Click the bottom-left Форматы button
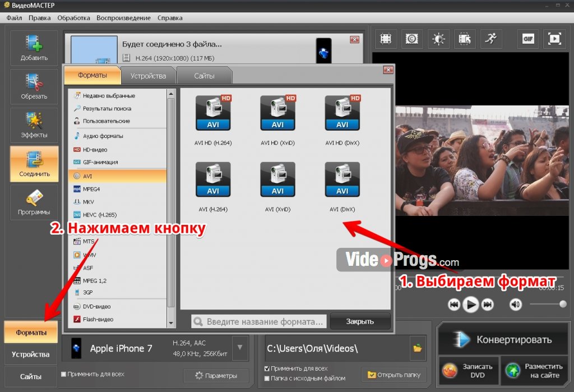Viewport: 574px width, 392px height. pos(31,333)
